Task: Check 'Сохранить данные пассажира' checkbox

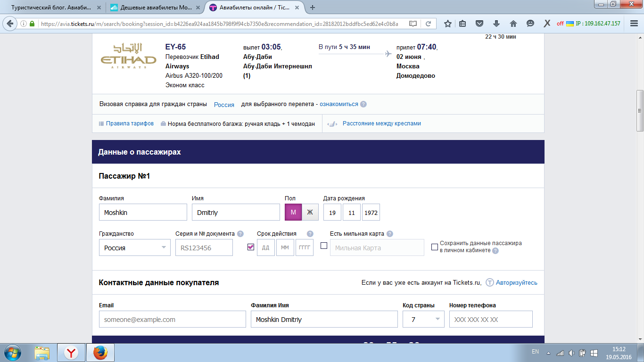Action: click(x=435, y=247)
